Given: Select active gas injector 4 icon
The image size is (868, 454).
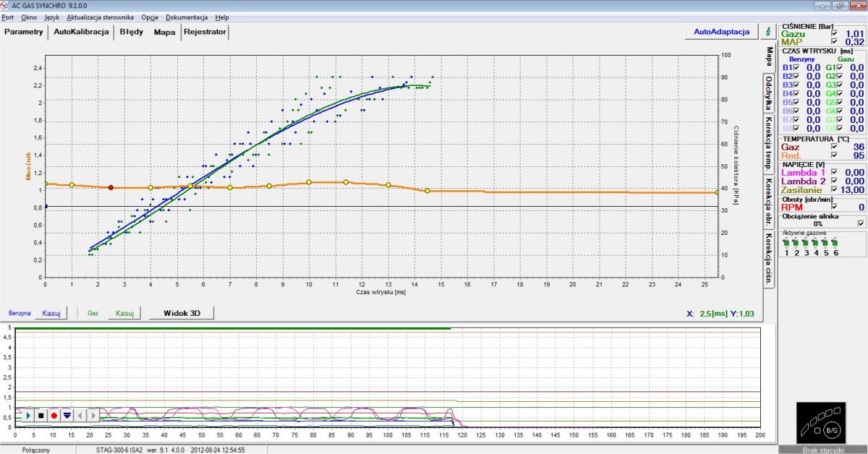Looking at the screenshot, I should [816, 244].
